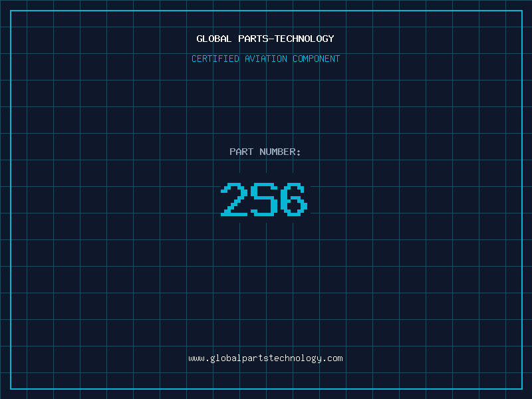Open the www.globalpartstechnology.com link
This screenshot has height=399, width=532.
pos(265,358)
